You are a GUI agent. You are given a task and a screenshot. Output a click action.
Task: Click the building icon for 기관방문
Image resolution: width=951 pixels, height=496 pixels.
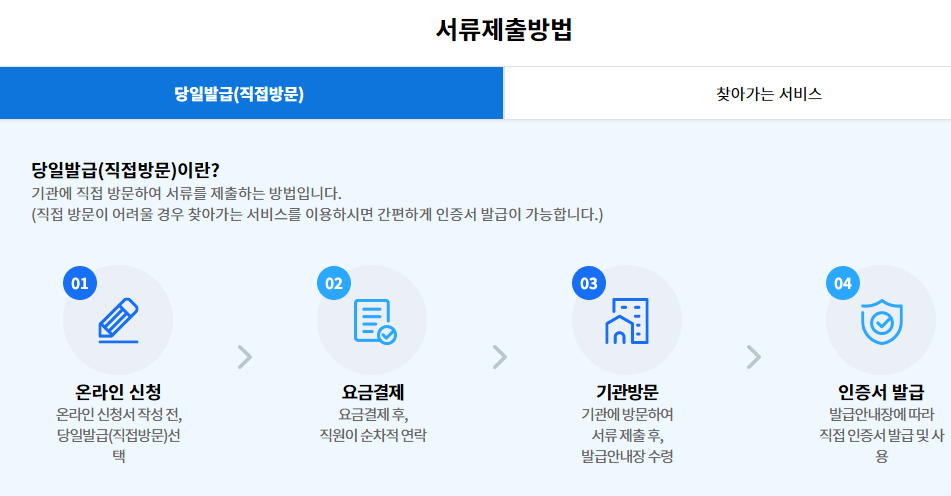click(x=627, y=321)
